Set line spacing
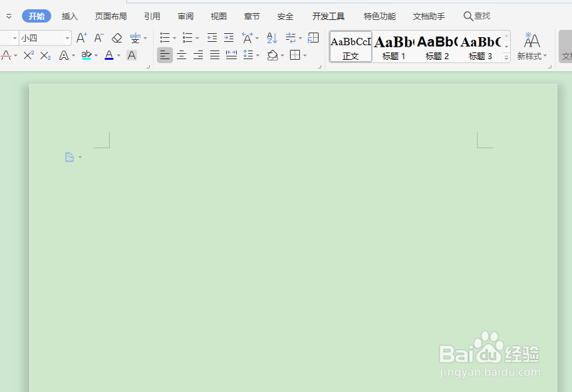 tap(249, 55)
